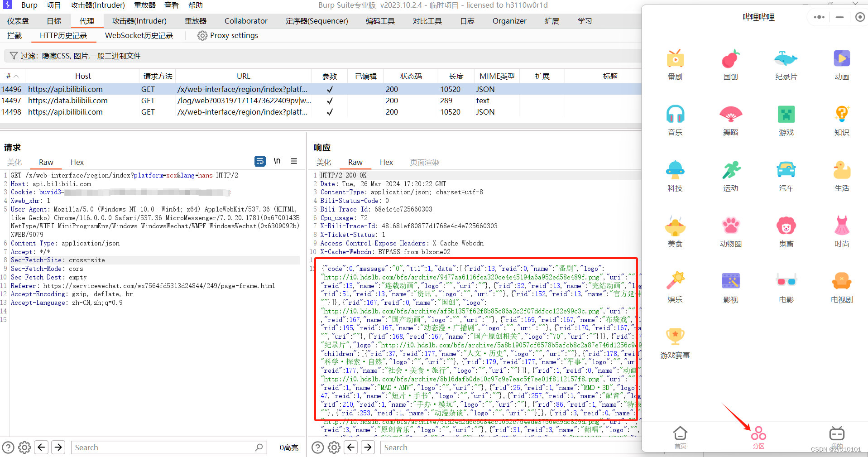Open the 动物圈 paw icon
This screenshot has width=868, height=457.
click(730, 226)
